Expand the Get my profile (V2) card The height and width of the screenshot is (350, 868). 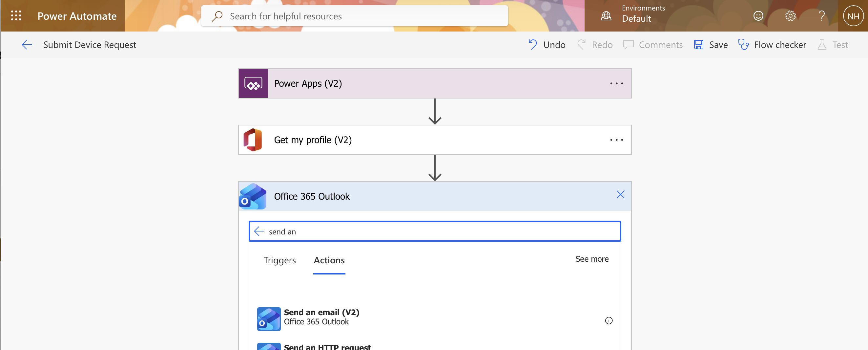pos(435,140)
